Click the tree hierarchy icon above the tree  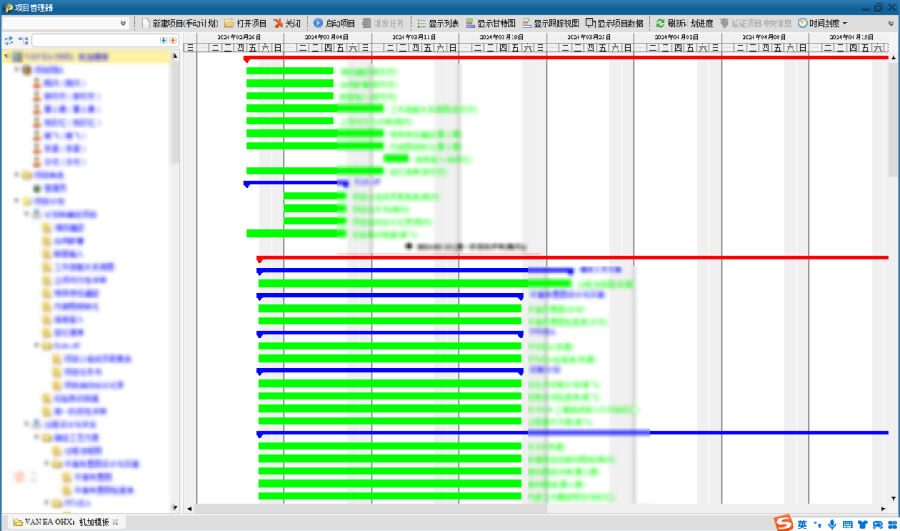coord(23,41)
